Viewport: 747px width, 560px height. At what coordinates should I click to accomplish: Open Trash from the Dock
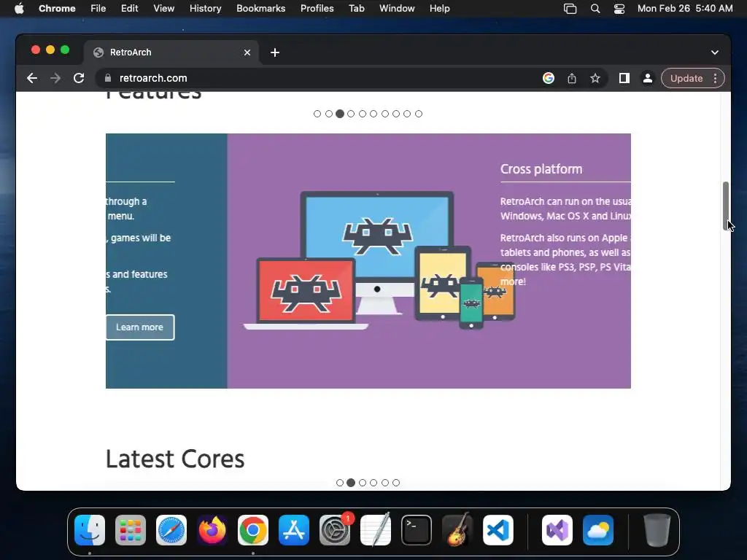coord(657,530)
